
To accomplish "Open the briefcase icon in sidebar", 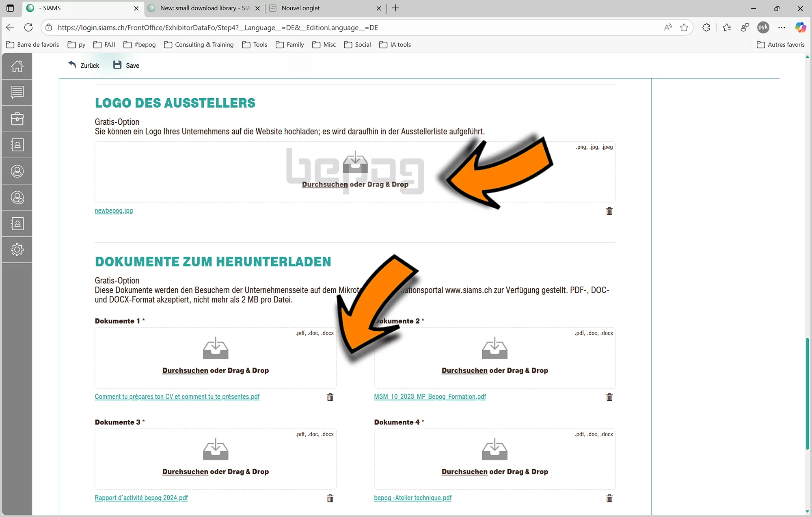I will 17,119.
